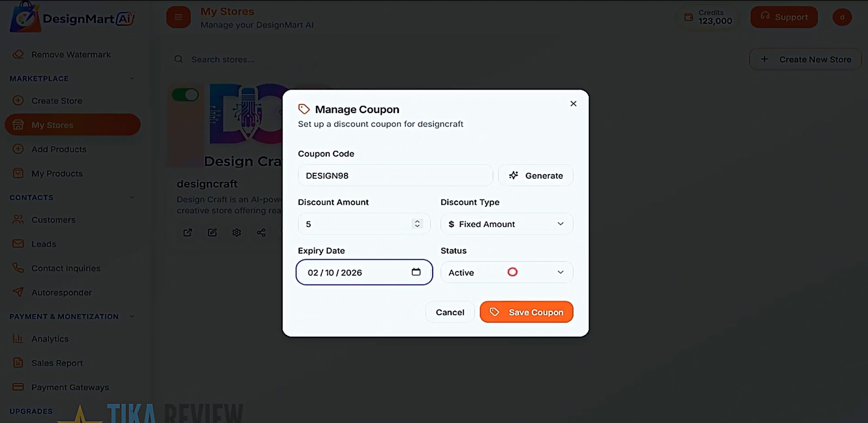Open the Analytics section icon

18,339
